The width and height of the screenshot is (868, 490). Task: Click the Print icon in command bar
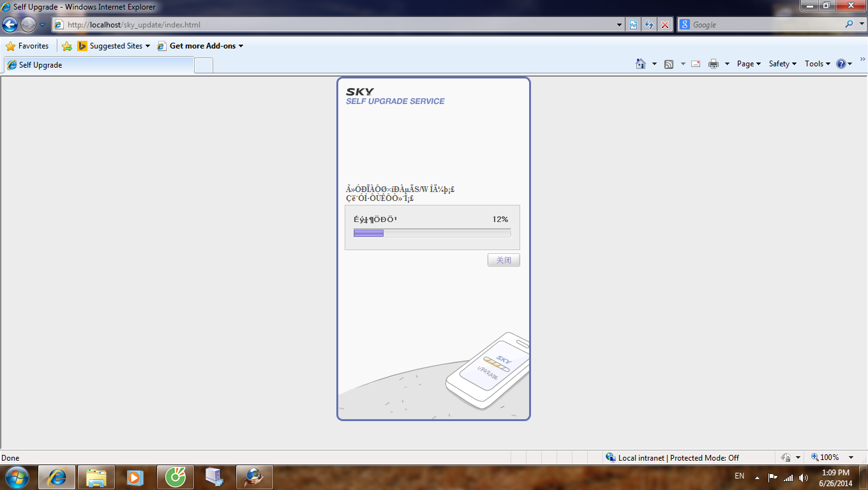(x=714, y=64)
